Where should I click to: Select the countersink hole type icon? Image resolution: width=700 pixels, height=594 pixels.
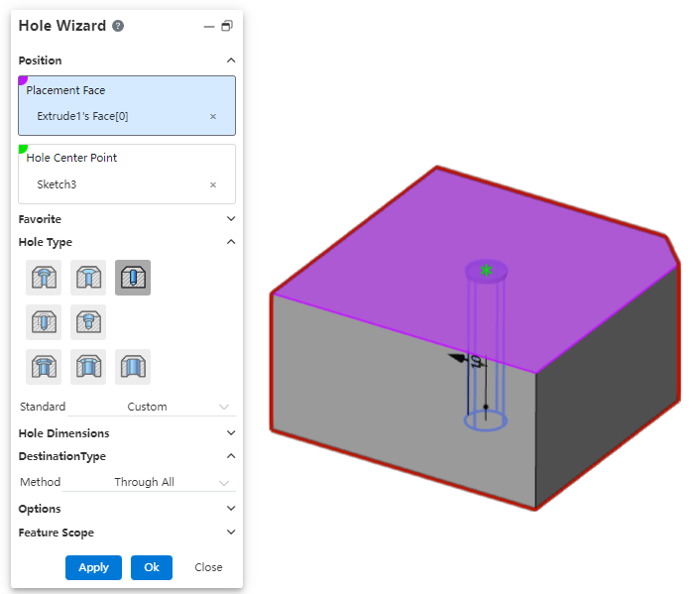[88, 278]
